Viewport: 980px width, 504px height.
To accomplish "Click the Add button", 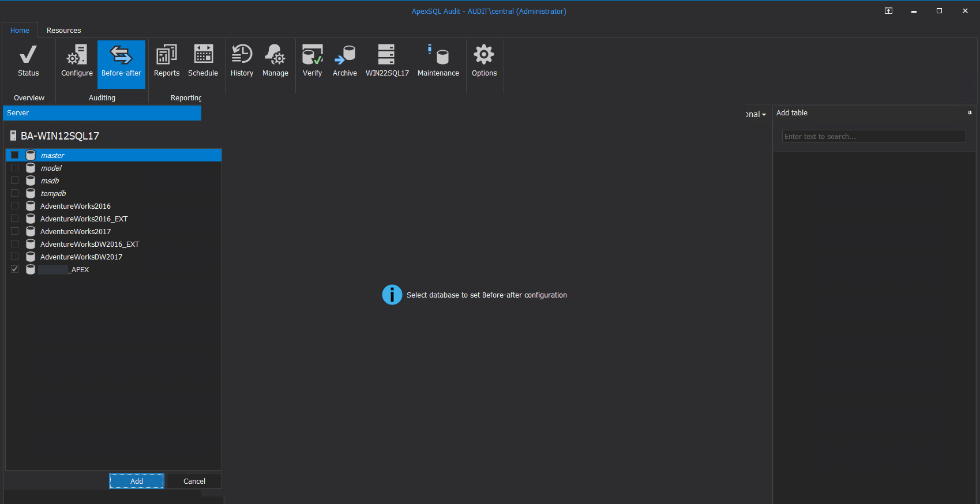I will 137,481.
